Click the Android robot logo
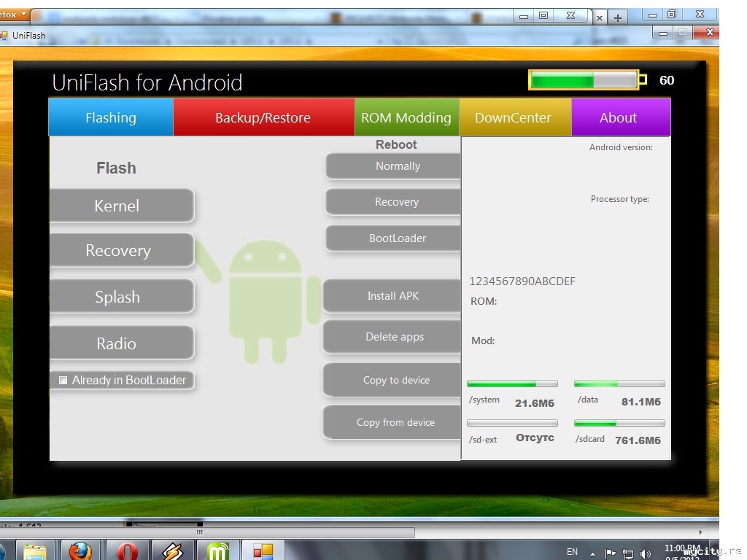Viewport: 747px width, 560px height. [266, 300]
